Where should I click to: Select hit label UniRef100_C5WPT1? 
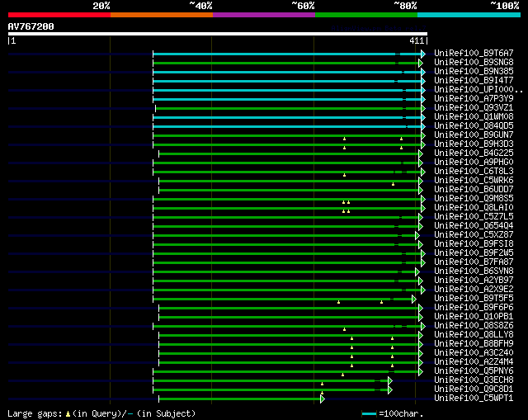pos(474,399)
